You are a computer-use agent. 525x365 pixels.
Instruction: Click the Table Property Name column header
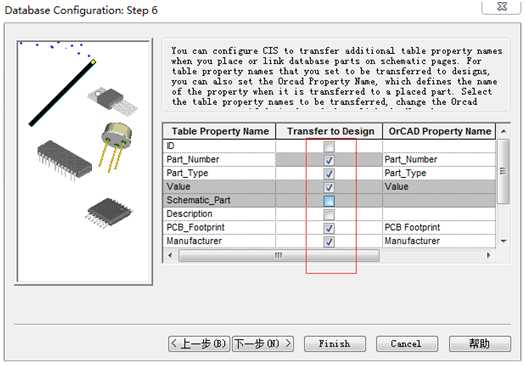pyautogui.click(x=219, y=131)
